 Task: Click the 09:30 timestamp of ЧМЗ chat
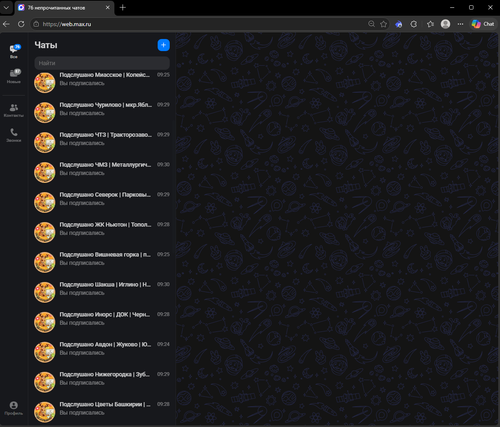(x=163, y=164)
